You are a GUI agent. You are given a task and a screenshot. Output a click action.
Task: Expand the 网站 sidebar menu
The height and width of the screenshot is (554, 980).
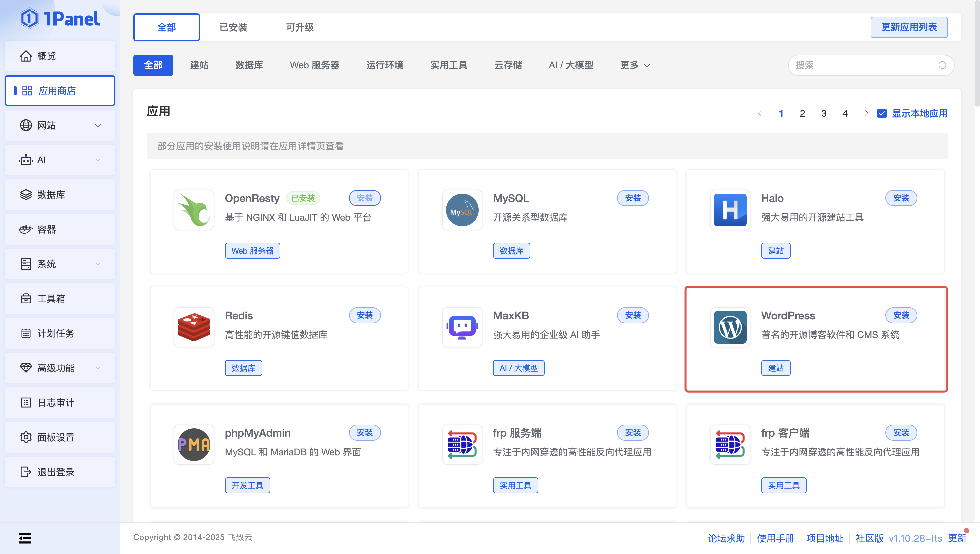point(60,125)
